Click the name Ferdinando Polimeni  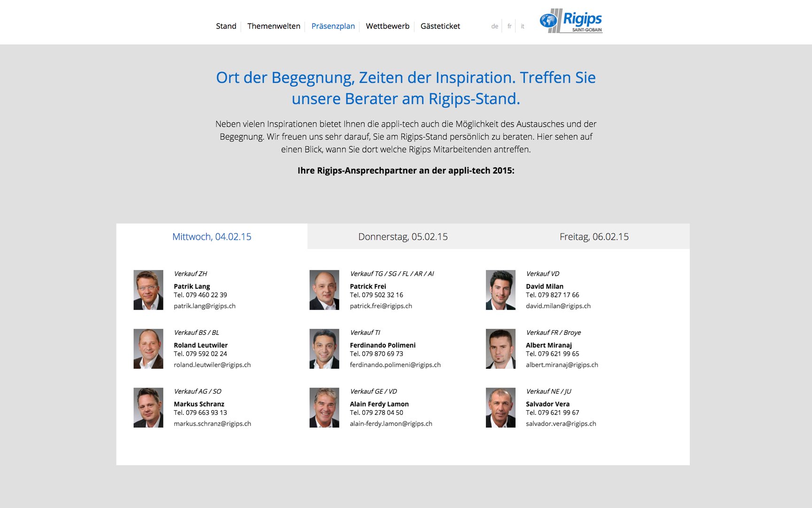coord(383,345)
